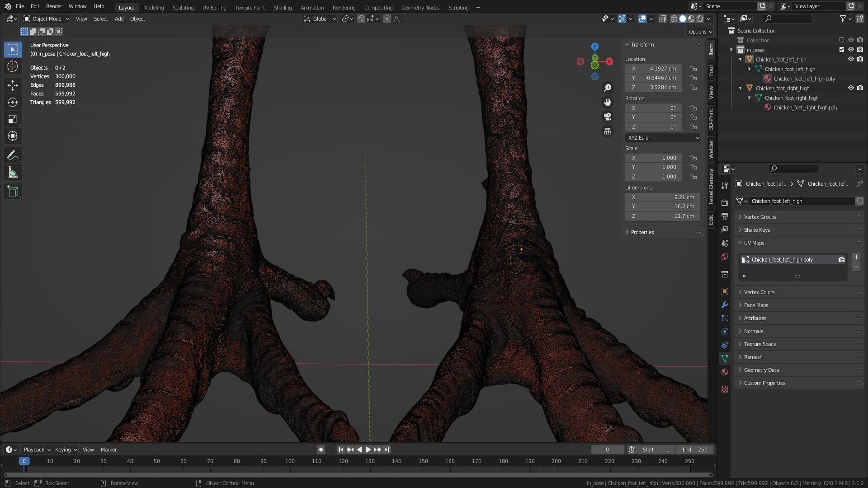Open the Keying popover
Image resolution: width=868 pixels, height=488 pixels.
click(66, 450)
